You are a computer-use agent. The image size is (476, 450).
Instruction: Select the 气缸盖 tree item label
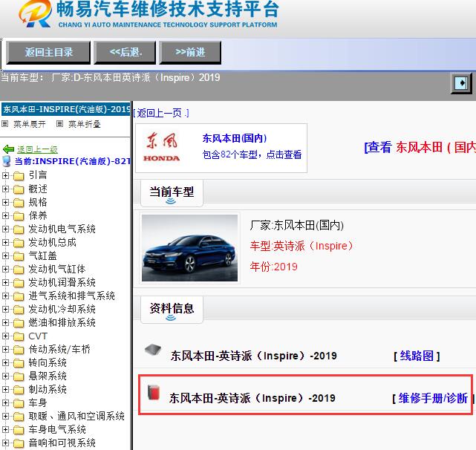click(42, 255)
